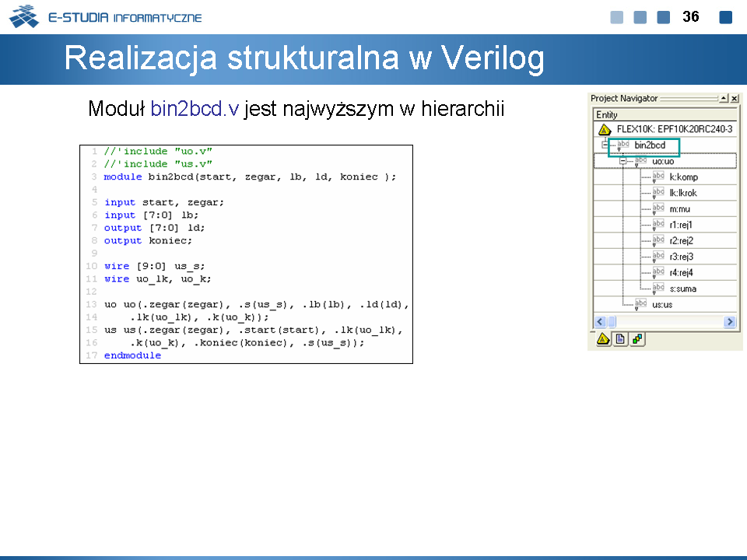Screen dimensions: 747x560
Task: Select the r3:rej3 entity
Action: [682, 257]
